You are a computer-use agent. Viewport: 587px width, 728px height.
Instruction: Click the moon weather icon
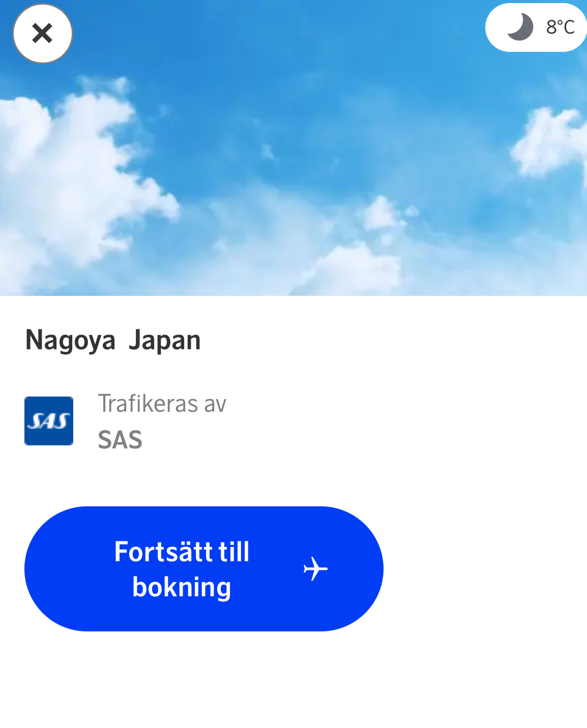[520, 27]
